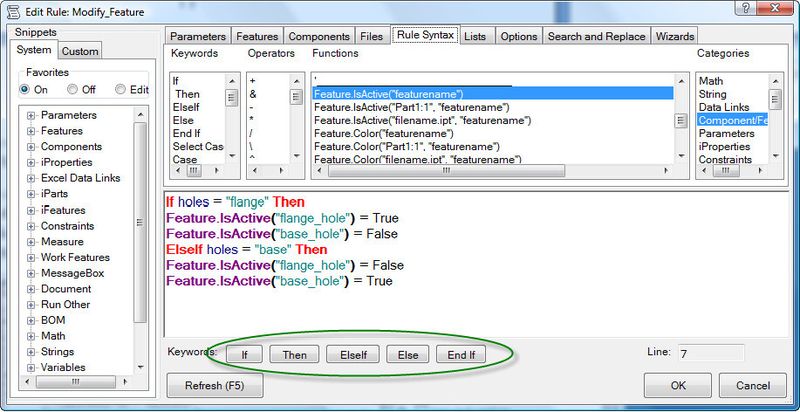Click Keywords list scroll down arrow
The width and height of the screenshot is (800, 412).
coord(232,157)
